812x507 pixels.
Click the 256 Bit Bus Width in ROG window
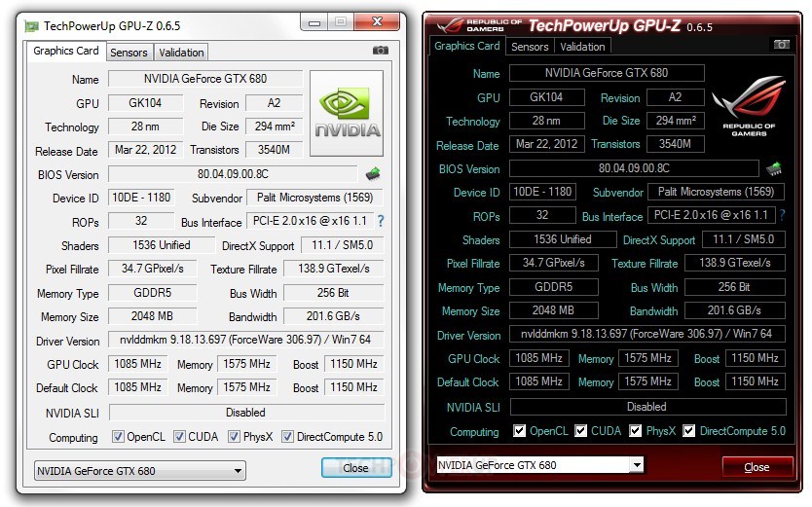point(735,287)
